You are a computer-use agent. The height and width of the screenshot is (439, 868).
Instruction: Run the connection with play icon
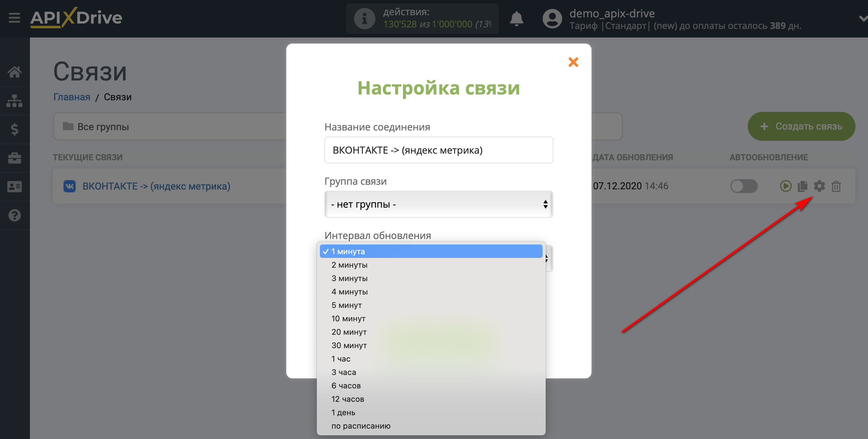coord(786,186)
